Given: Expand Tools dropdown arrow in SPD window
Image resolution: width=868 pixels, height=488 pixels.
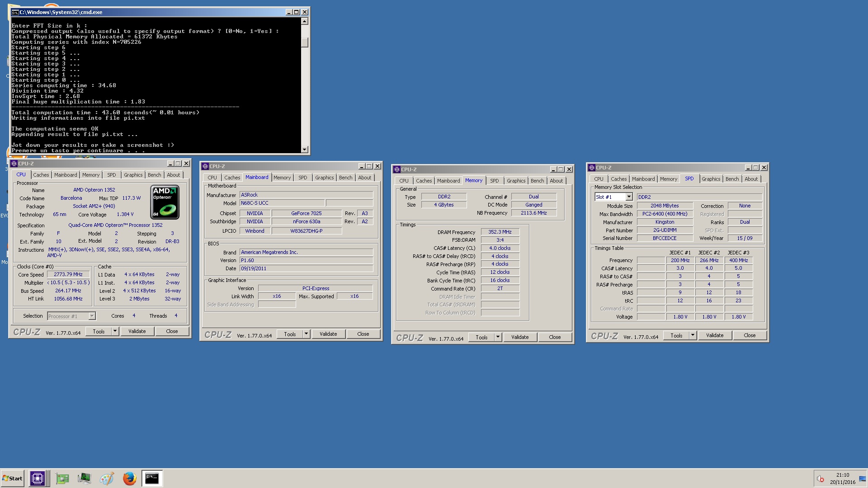Looking at the screenshot, I should [693, 335].
